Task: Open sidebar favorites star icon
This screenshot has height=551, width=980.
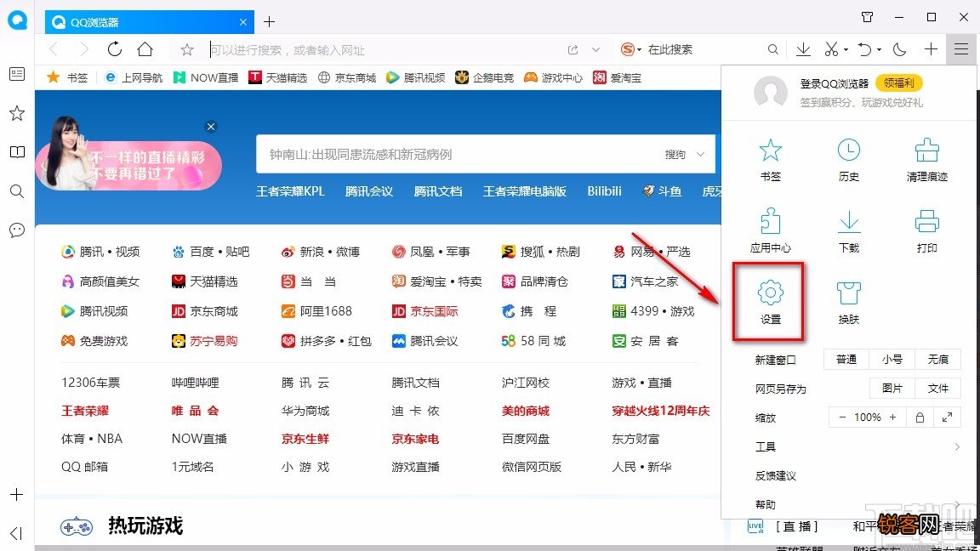Action: (17, 113)
